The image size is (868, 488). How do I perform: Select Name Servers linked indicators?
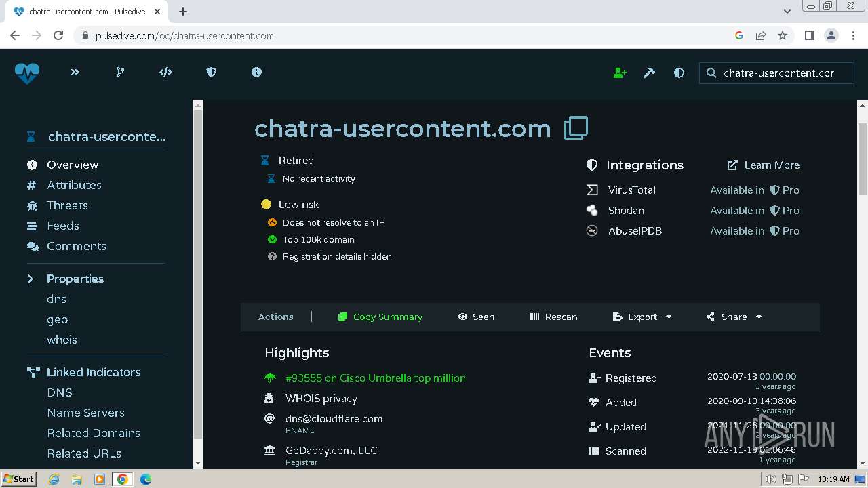pos(85,413)
